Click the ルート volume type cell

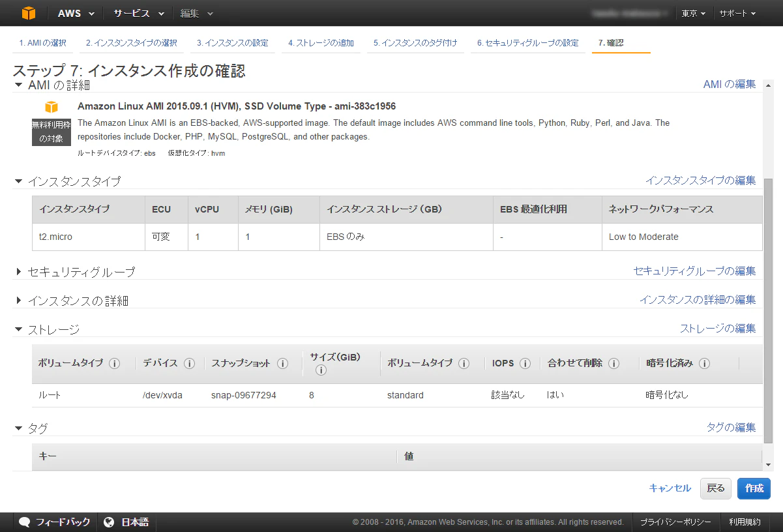50,396
